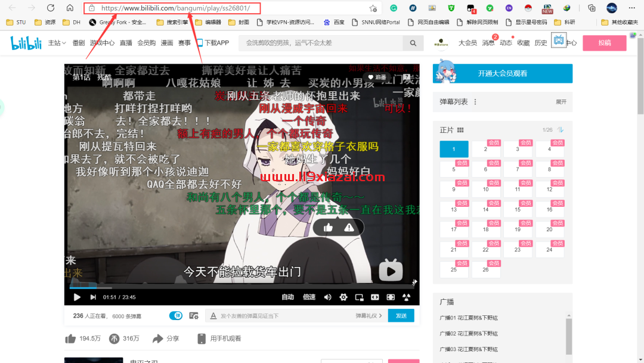
Task: Open 倍速 playback speed menu
Action: pyautogui.click(x=309, y=297)
